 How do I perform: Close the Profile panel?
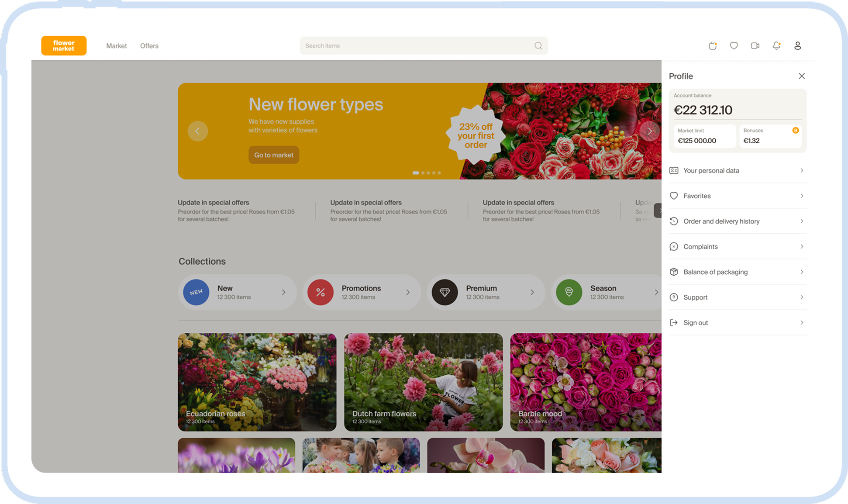point(802,76)
